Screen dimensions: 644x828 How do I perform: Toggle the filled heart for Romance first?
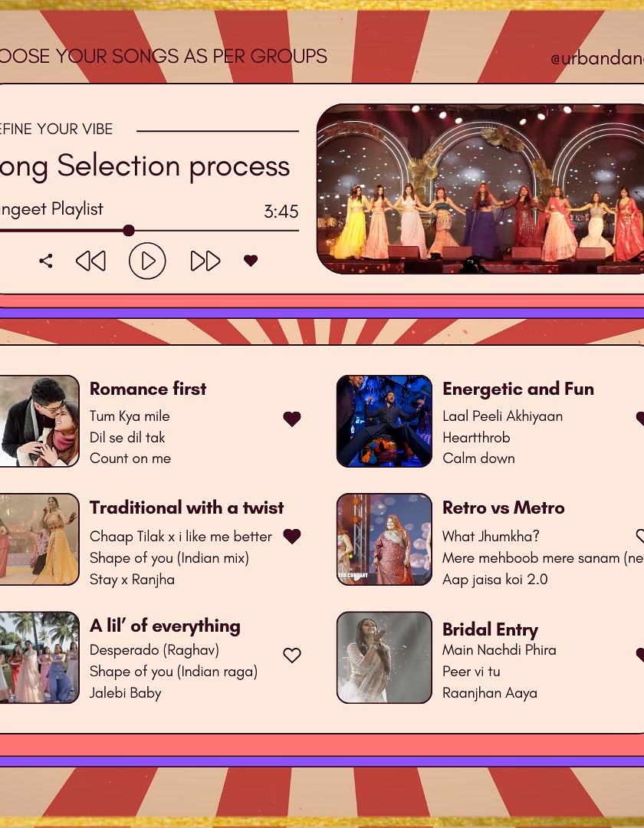click(292, 419)
